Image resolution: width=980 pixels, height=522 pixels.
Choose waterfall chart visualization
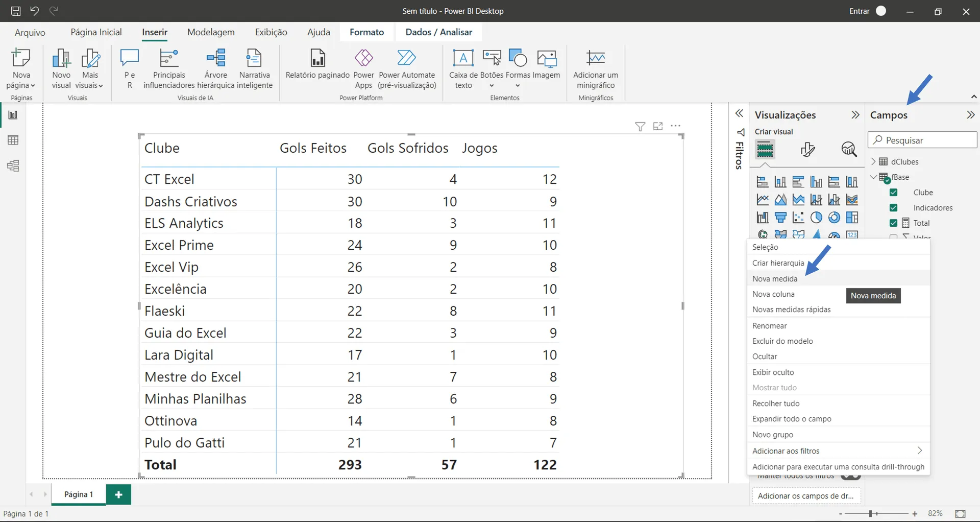point(763,217)
